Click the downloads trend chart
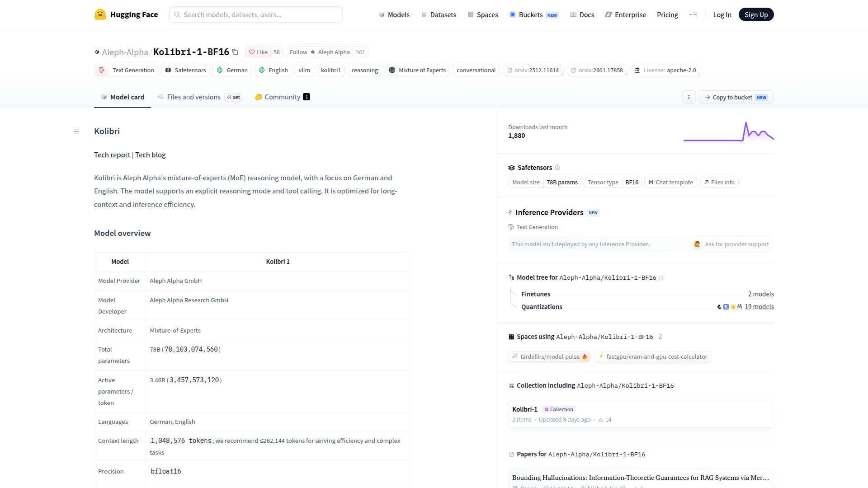Image resolution: width=868 pixels, height=488 pixels. 728,131
